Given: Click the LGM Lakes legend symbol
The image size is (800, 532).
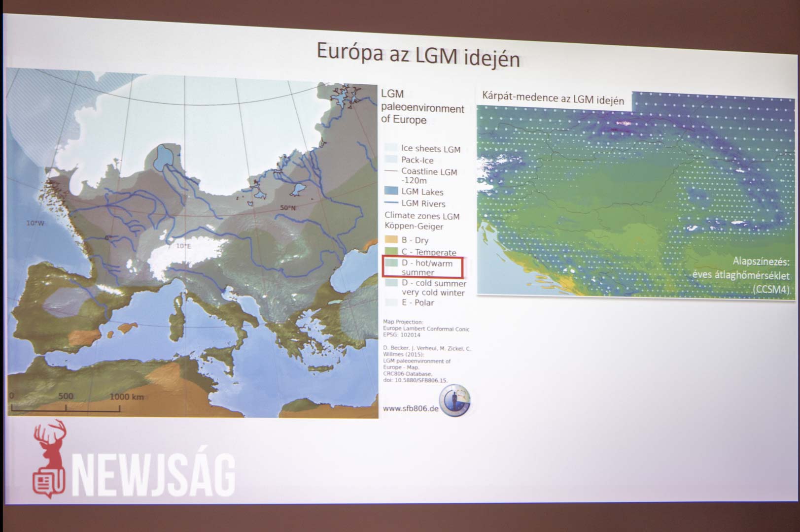Looking at the screenshot, I should point(391,192).
